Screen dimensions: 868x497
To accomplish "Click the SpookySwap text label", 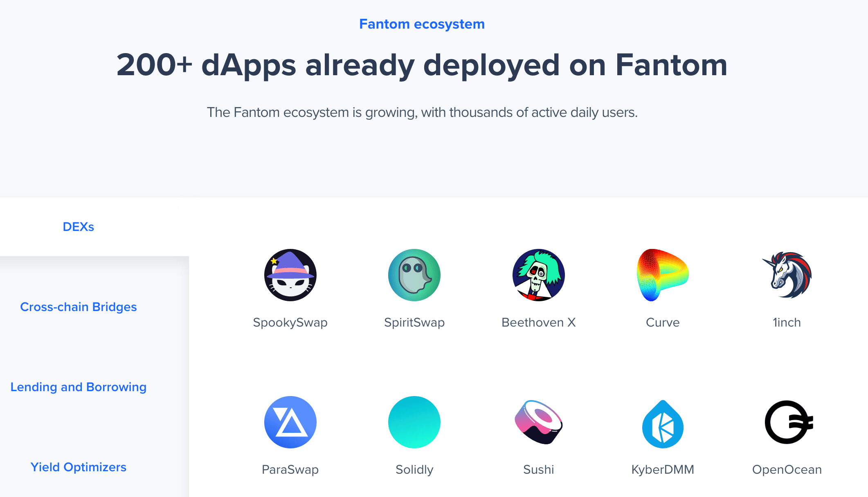I will [290, 322].
